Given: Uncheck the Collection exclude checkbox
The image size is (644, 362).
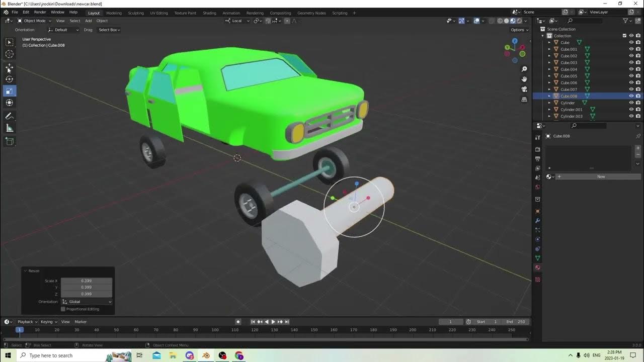Looking at the screenshot, I should 624,36.
